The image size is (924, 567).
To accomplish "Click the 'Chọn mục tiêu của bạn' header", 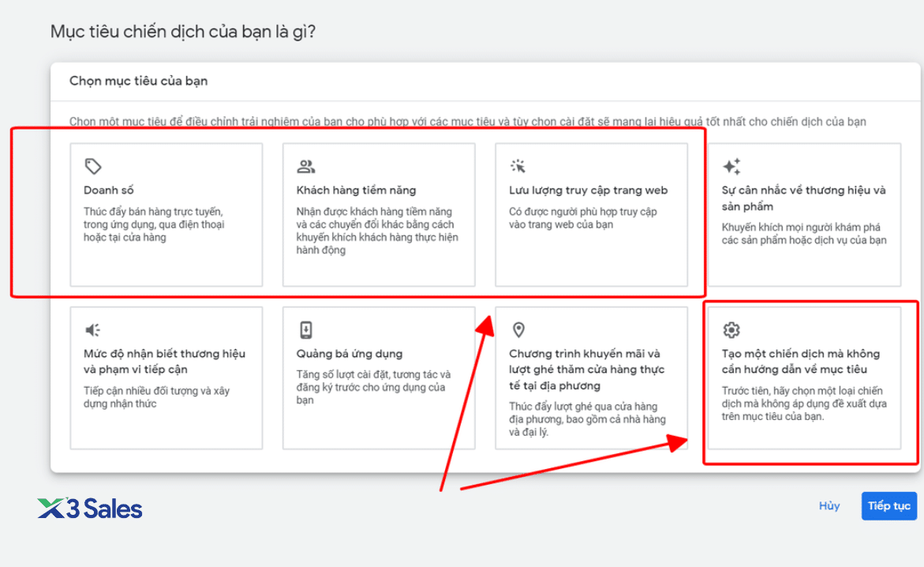I will [139, 81].
